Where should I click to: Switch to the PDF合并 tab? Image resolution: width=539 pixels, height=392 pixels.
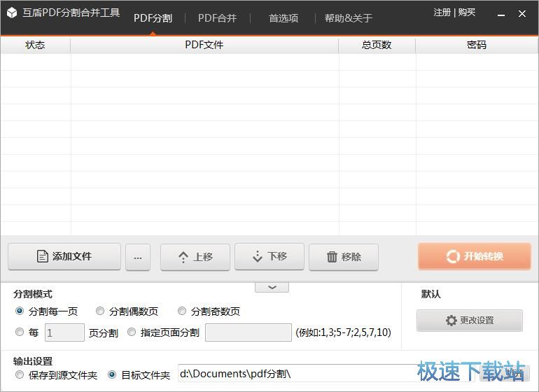point(217,18)
